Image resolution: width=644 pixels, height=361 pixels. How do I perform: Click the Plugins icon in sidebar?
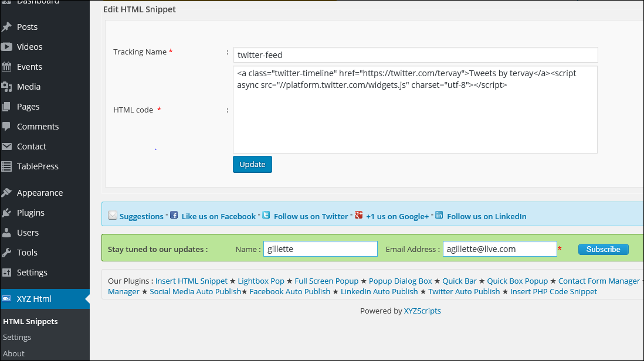(x=7, y=213)
